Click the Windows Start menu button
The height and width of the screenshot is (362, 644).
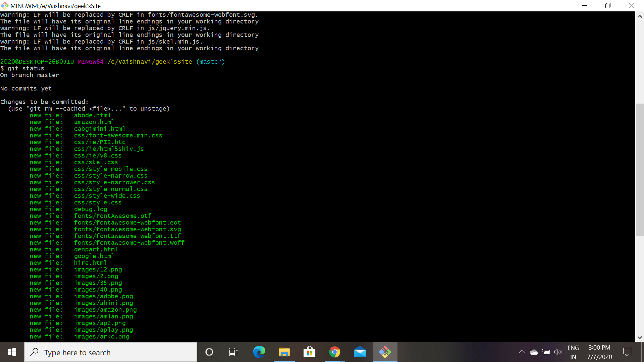[12, 352]
